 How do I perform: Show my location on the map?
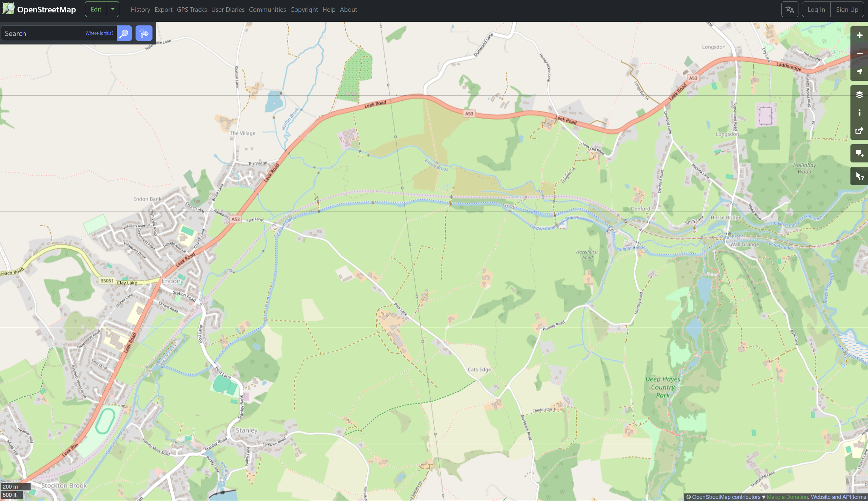pos(859,72)
